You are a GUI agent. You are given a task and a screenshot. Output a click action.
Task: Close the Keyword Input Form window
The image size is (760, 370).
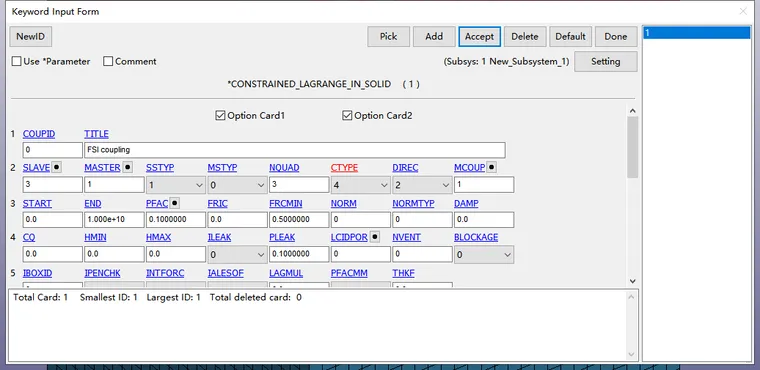[x=743, y=11]
